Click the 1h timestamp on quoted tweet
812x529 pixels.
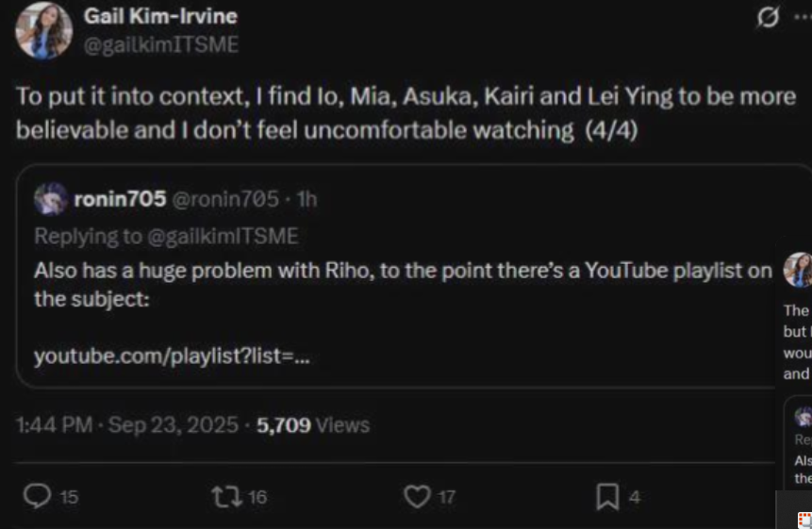pos(307,199)
